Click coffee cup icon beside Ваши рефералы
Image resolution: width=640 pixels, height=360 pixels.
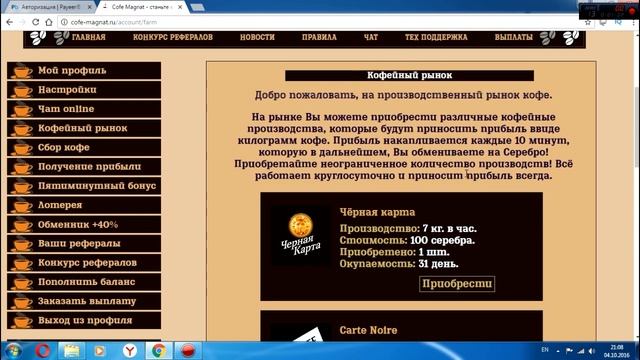tap(23, 244)
